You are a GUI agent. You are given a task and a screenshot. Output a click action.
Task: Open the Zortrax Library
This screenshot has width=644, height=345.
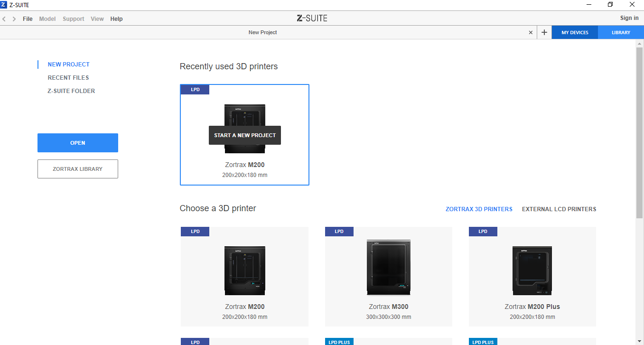tap(78, 169)
